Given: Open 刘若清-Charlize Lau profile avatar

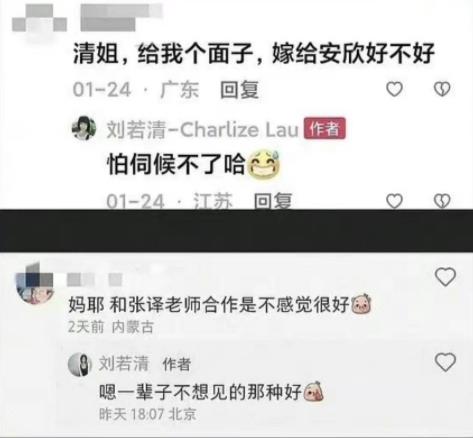Looking at the screenshot, I should tap(84, 128).
